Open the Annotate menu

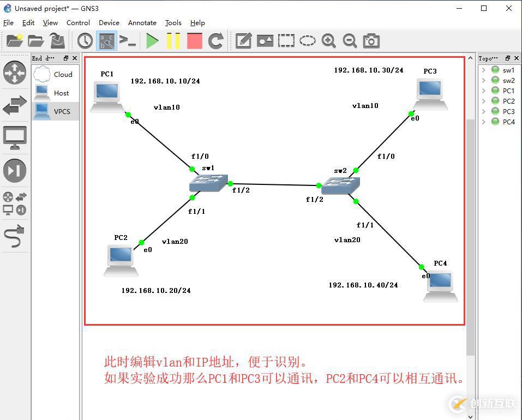coord(142,22)
